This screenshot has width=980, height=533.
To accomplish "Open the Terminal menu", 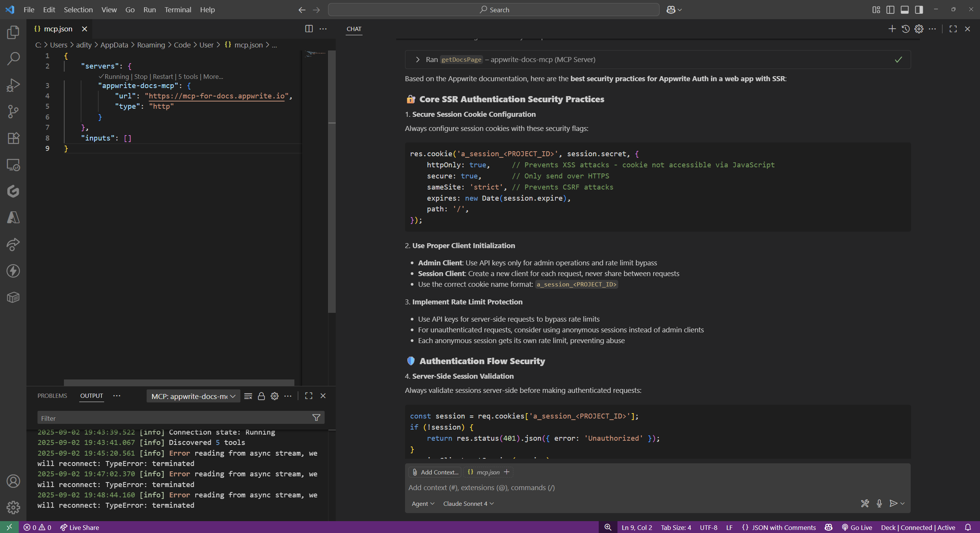I will pyautogui.click(x=178, y=10).
